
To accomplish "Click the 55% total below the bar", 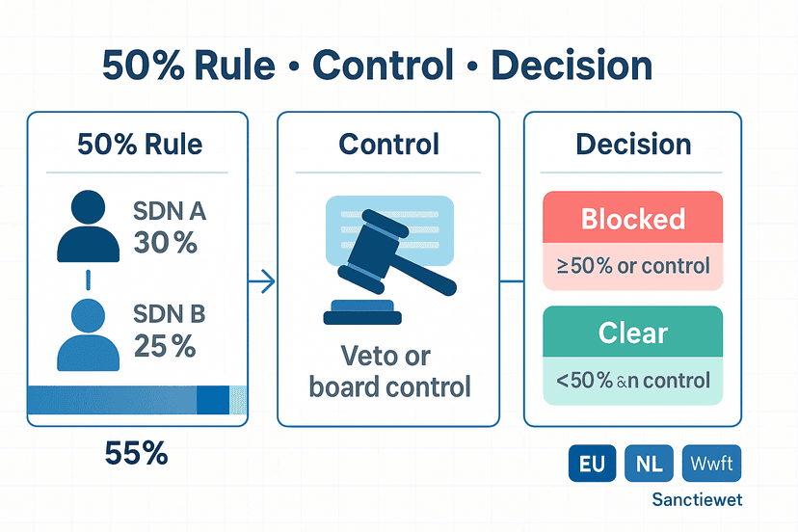I will click(136, 453).
